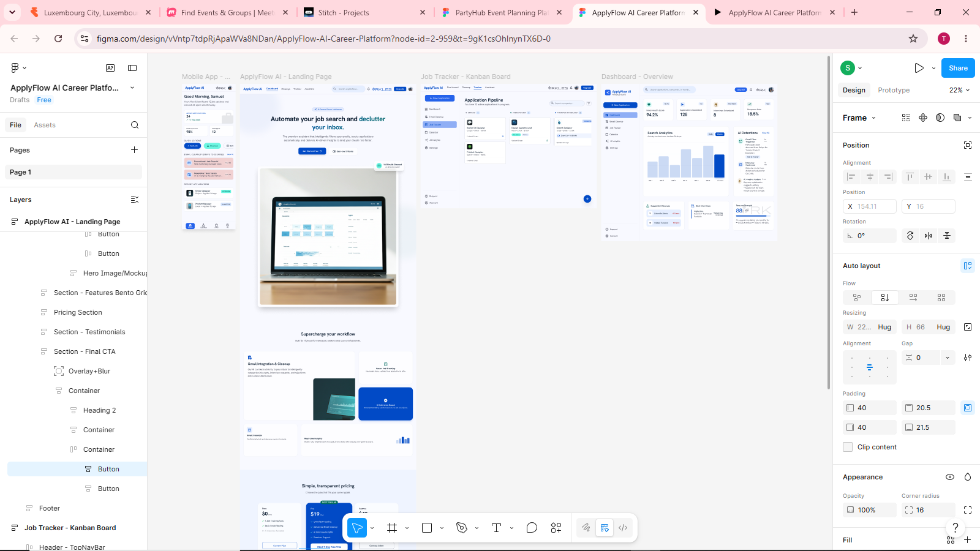
Task: Toggle the sidebar collapse icon
Action: 132,68
